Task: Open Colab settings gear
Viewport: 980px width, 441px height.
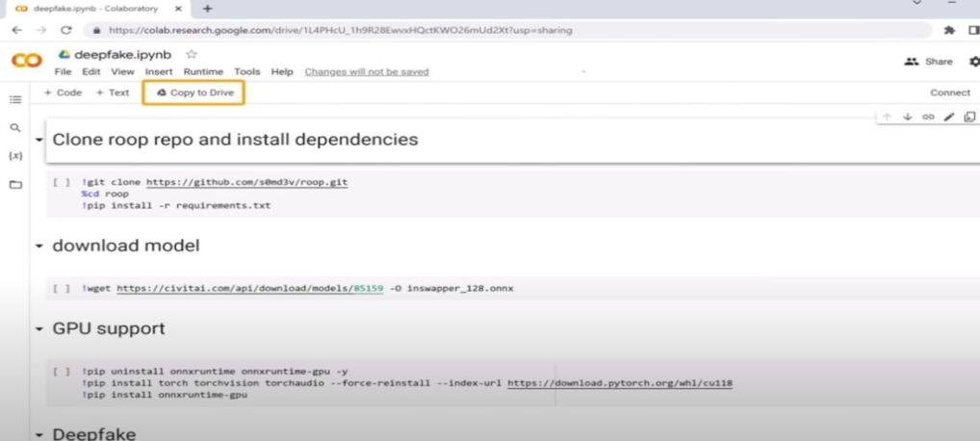Action: point(974,62)
